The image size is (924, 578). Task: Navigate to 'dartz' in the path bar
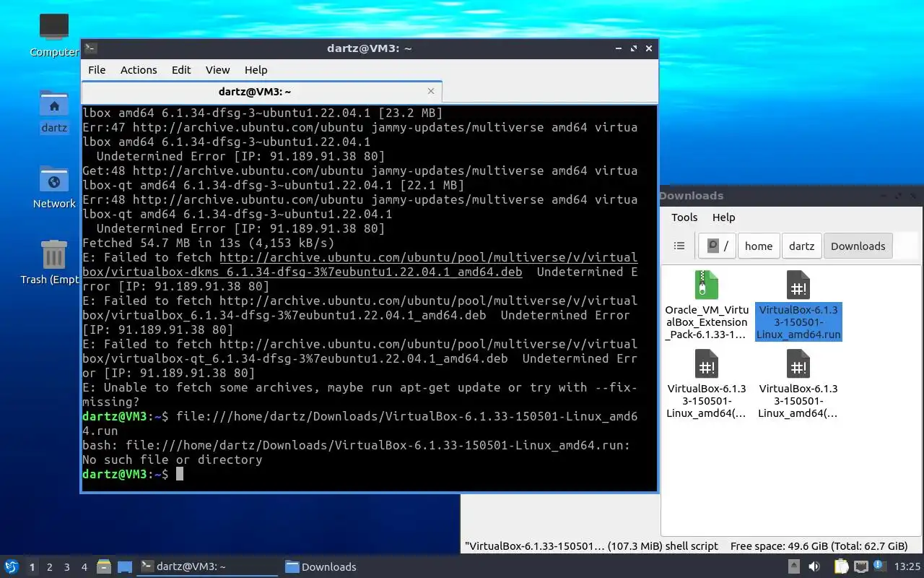(x=801, y=246)
